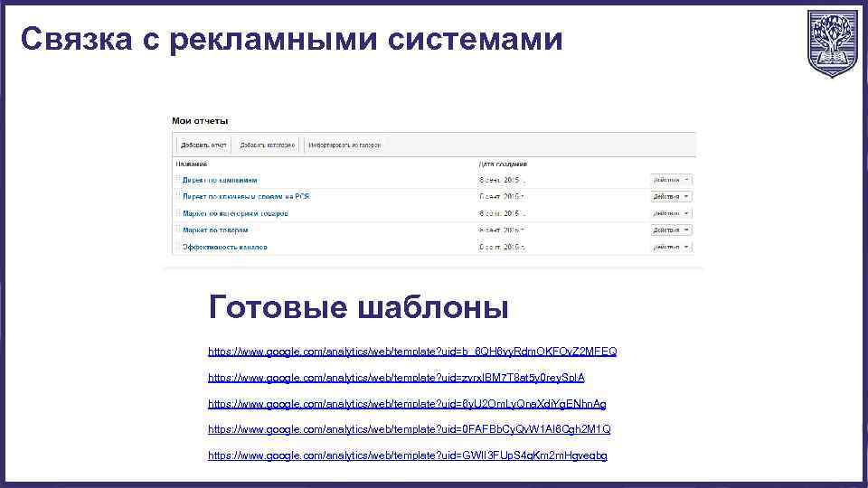The width and height of the screenshot is (868, 488).
Task: Expand Действия dropdown for Эффективность каналов
Action: point(671,247)
